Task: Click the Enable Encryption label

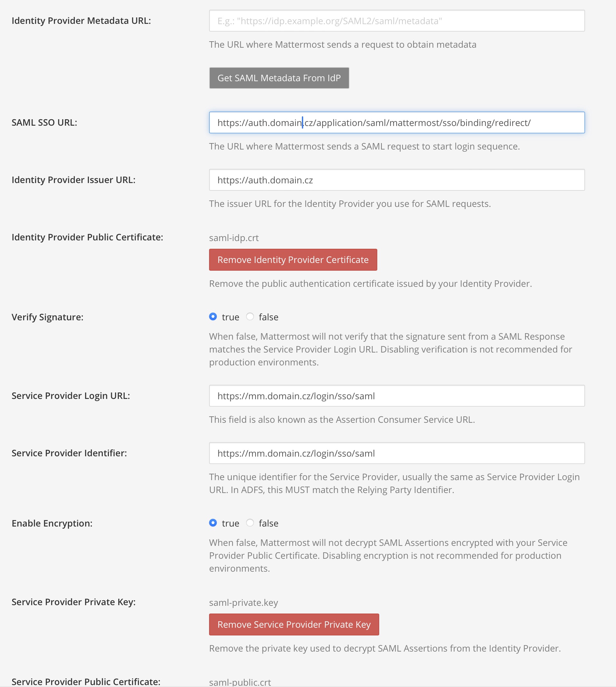Action: click(52, 523)
